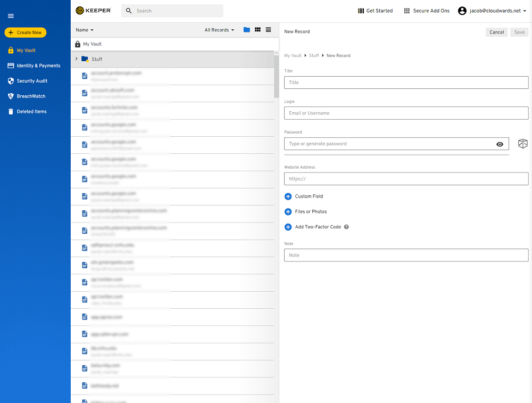Image resolution: width=532 pixels, height=403 pixels.
Task: Toggle password visibility eye icon
Action: (x=500, y=144)
